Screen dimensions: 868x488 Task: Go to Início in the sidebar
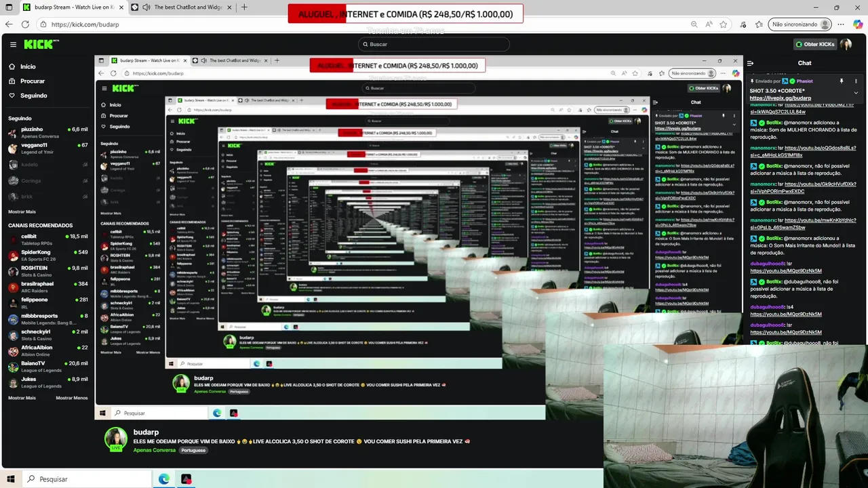coord(28,66)
